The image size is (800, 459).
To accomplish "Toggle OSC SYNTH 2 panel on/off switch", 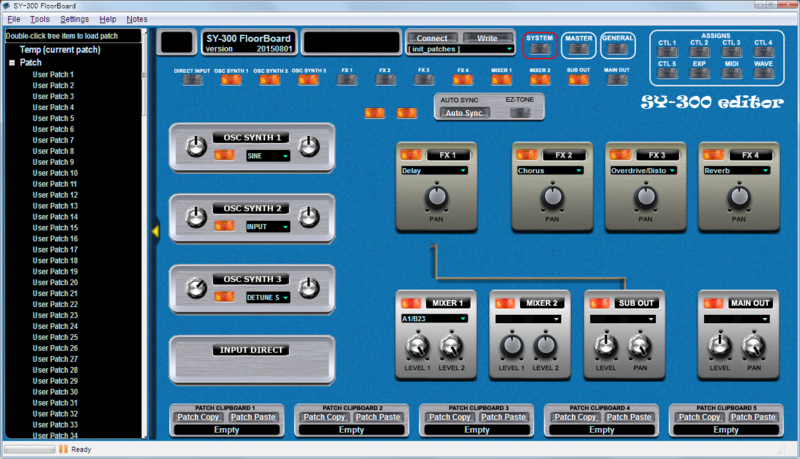I will pyautogui.click(x=224, y=226).
